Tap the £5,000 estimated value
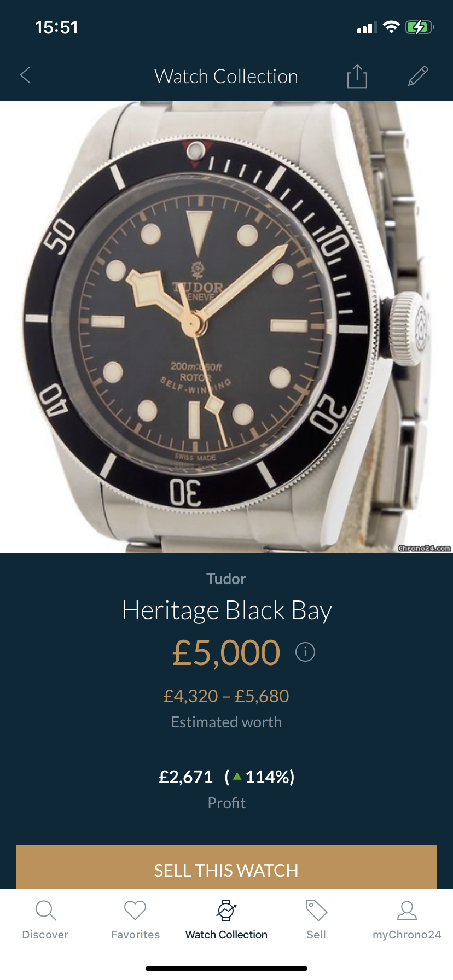The image size is (453, 980). [x=226, y=652]
